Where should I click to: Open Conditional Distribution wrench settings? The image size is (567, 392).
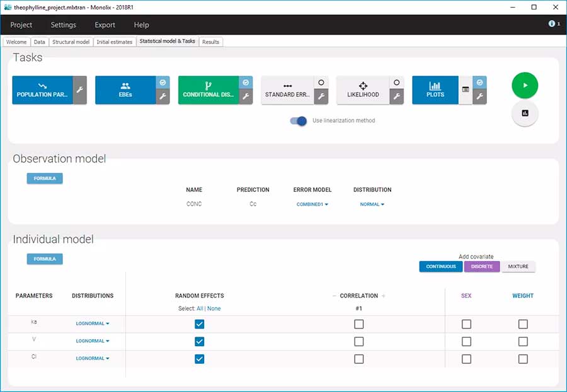click(x=246, y=97)
